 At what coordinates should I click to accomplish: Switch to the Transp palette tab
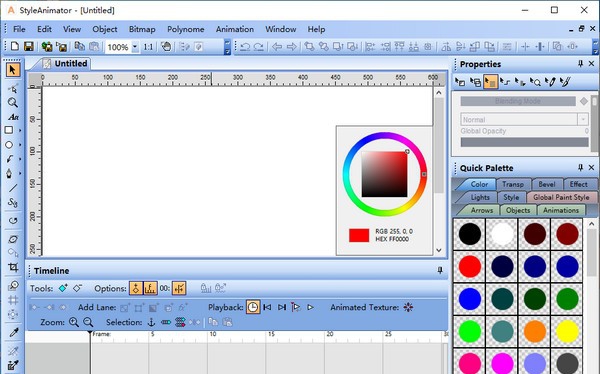[x=513, y=184]
